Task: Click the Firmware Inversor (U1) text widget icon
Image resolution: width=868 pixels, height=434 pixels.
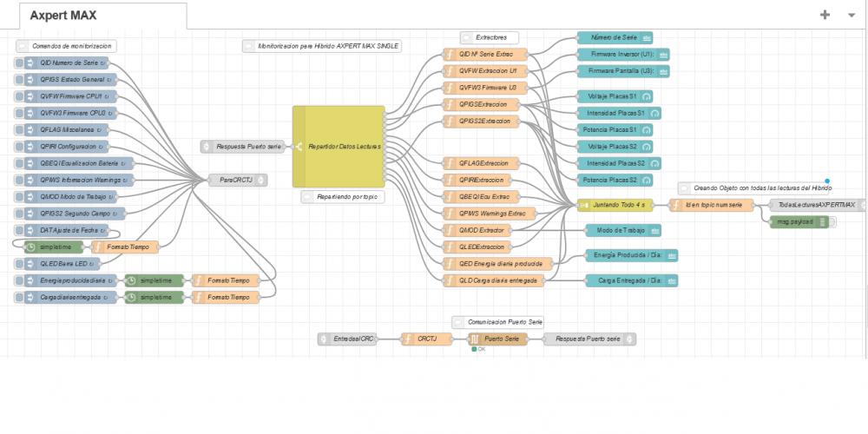Action: coord(664,54)
